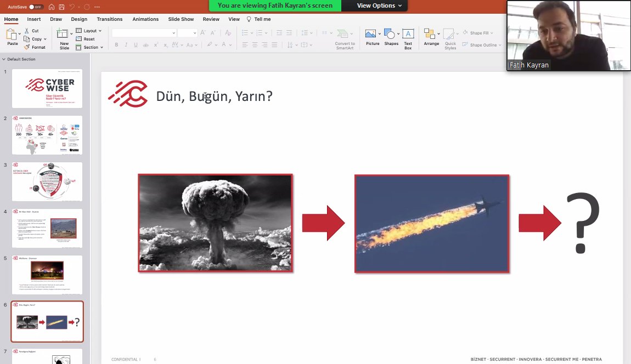
Task: Click the Redo circular arrow icon
Action: (87, 7)
